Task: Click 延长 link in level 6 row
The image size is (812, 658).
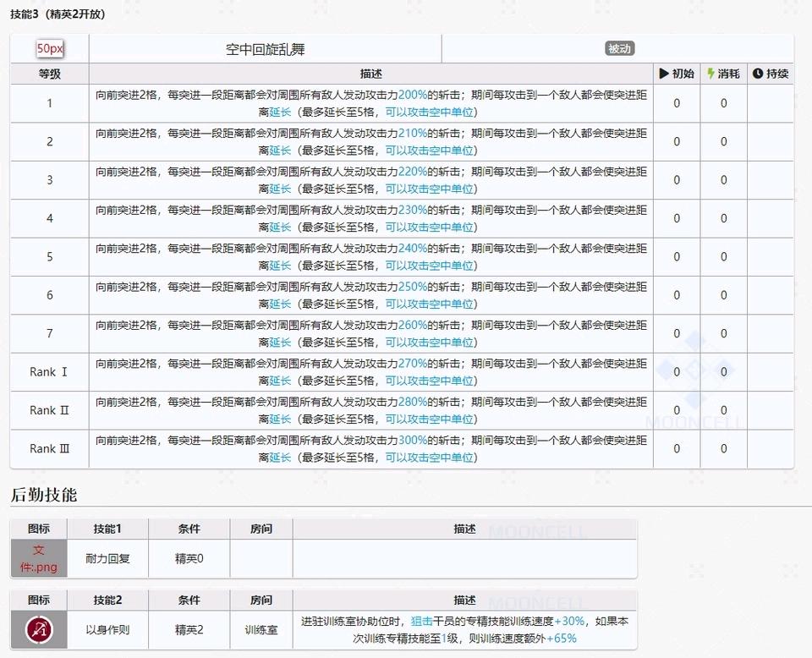Action: [280, 304]
